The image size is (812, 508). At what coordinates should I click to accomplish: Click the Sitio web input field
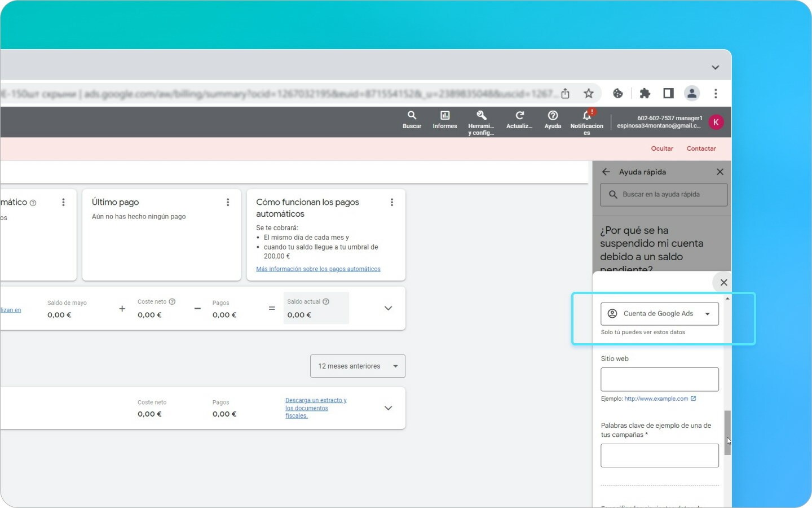660,379
